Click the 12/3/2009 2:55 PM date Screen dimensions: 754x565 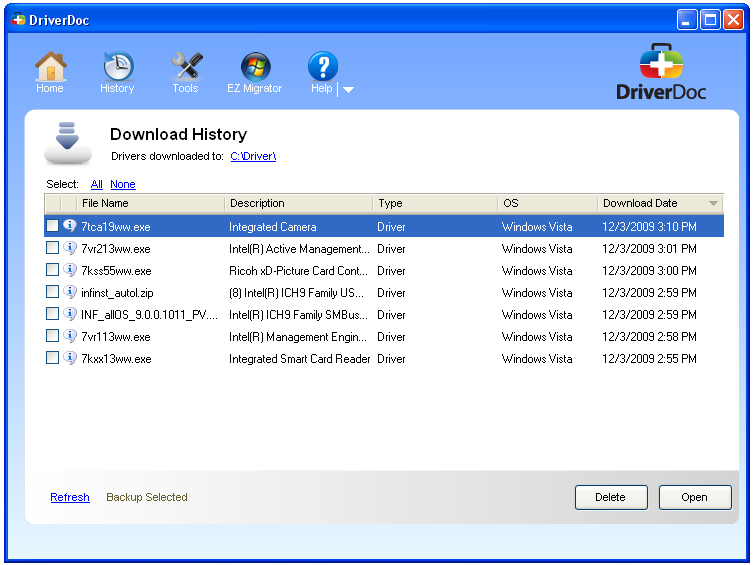point(649,359)
